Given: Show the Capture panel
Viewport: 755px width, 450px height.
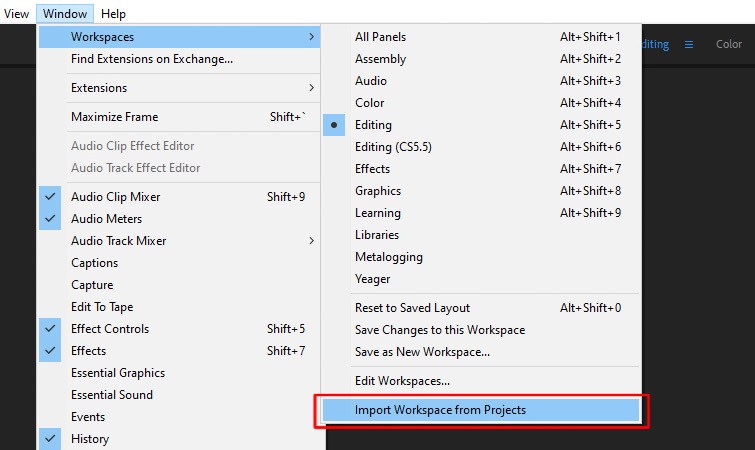Looking at the screenshot, I should click(179, 285).
